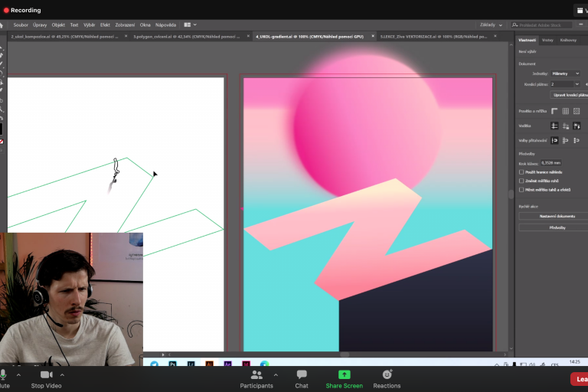Click the transparency grid icon in Properties panel
Screen dimensions: 588x392
(577, 111)
